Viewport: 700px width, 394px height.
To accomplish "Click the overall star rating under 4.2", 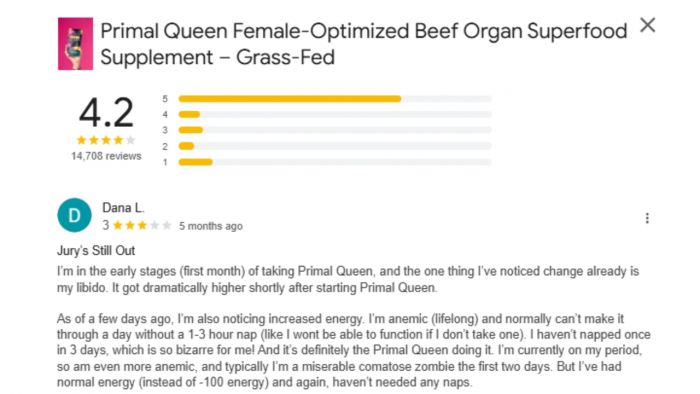I will point(106,140).
